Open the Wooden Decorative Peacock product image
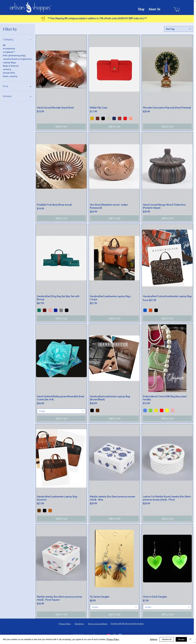The height and width of the screenshot is (644, 196). click(167, 69)
